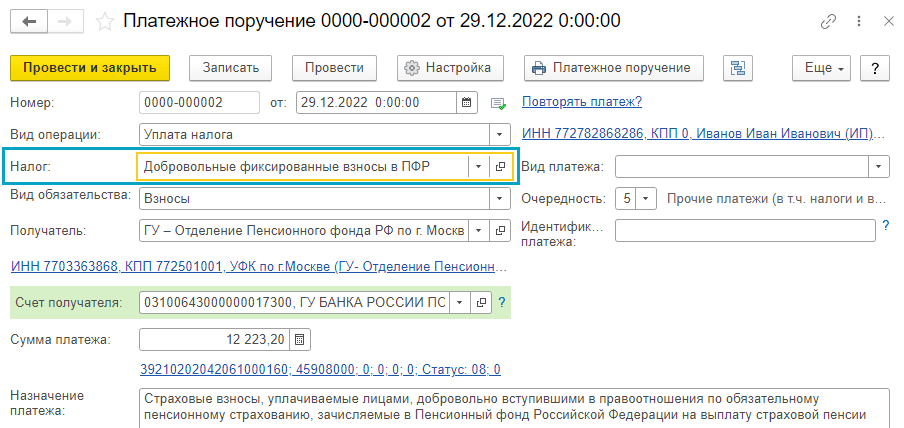Expand Счет получателя dropdown arrow
Screen dimensions: 904x428
pyautogui.click(x=459, y=302)
